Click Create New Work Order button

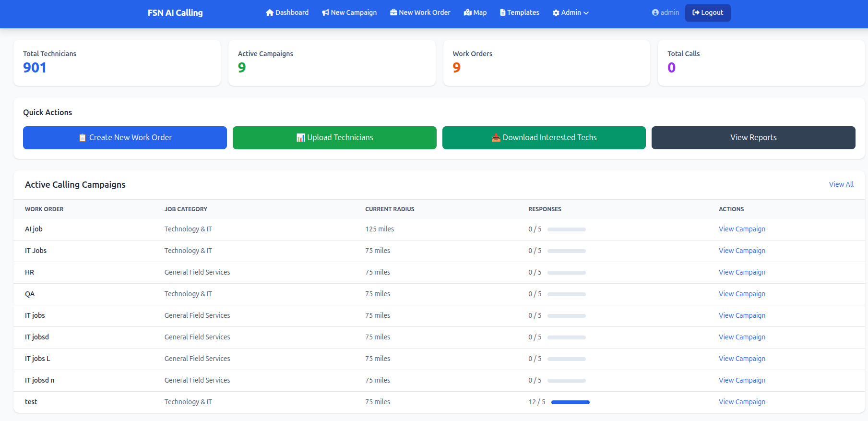point(125,138)
